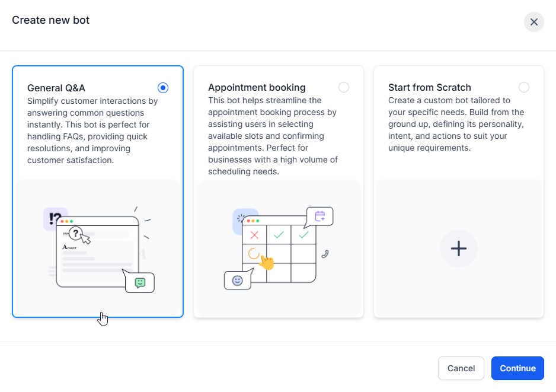Select the Start from Scratch radio button
Screen dimensions: 556x392
(x=524, y=87)
